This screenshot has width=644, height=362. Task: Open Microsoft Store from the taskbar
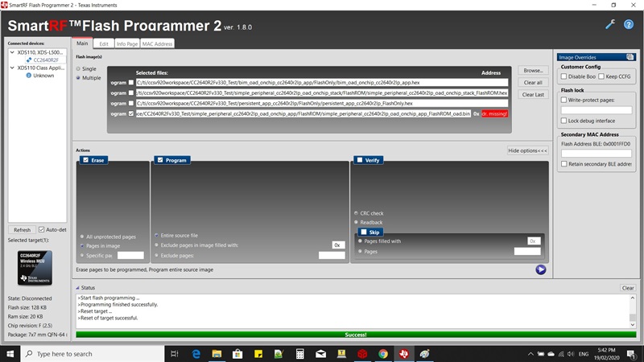point(237,354)
